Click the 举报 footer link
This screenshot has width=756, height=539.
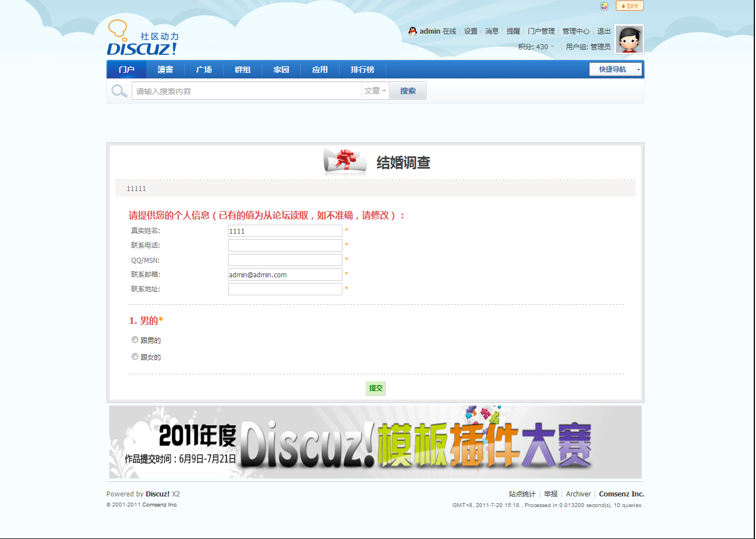[x=551, y=494]
